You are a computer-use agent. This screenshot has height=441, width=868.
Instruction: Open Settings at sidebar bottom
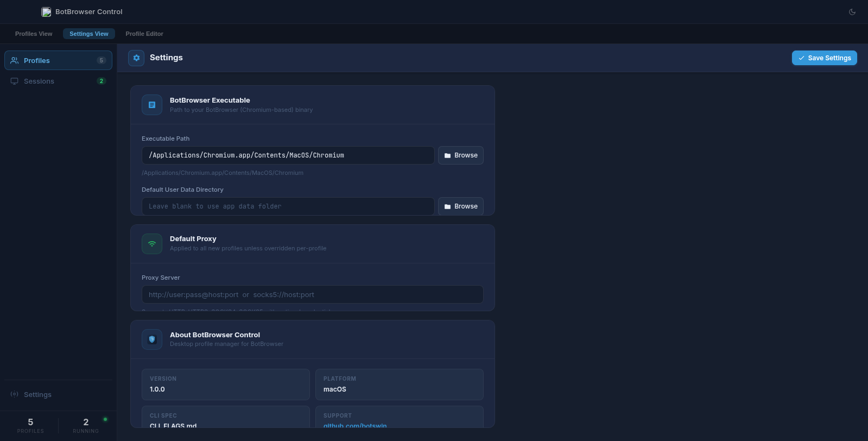[x=58, y=394]
